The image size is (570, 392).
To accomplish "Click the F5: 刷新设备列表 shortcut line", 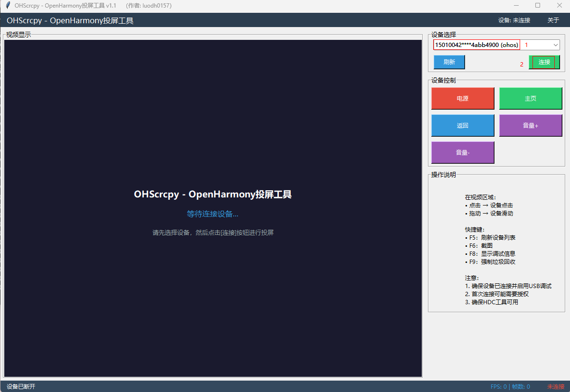I will (491, 238).
